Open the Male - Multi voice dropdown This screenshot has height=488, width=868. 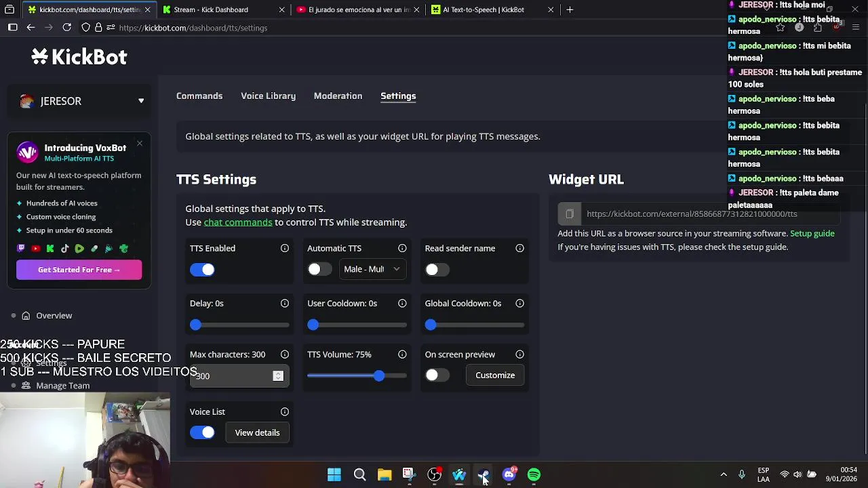(x=372, y=269)
